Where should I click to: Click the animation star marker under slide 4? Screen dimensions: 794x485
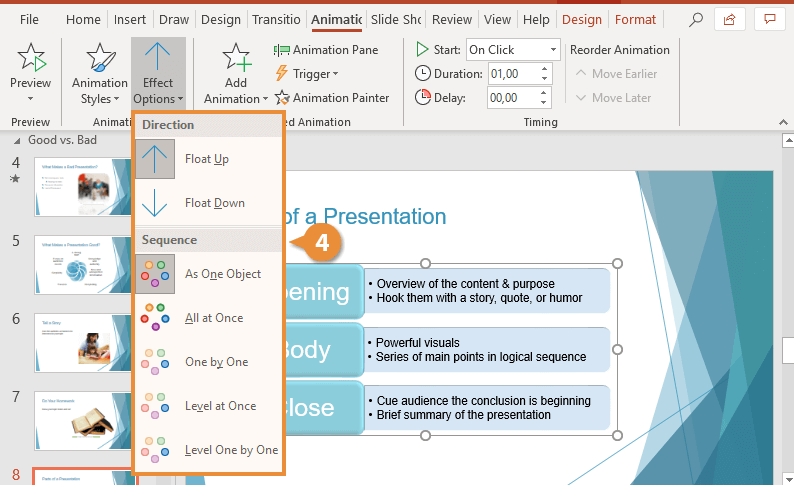click(15, 178)
